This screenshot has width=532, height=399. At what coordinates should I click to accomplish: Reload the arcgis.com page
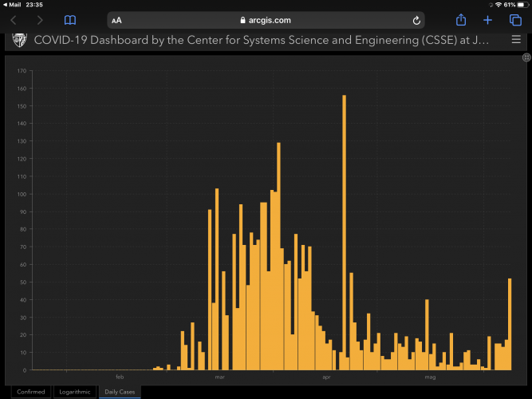coord(416,20)
